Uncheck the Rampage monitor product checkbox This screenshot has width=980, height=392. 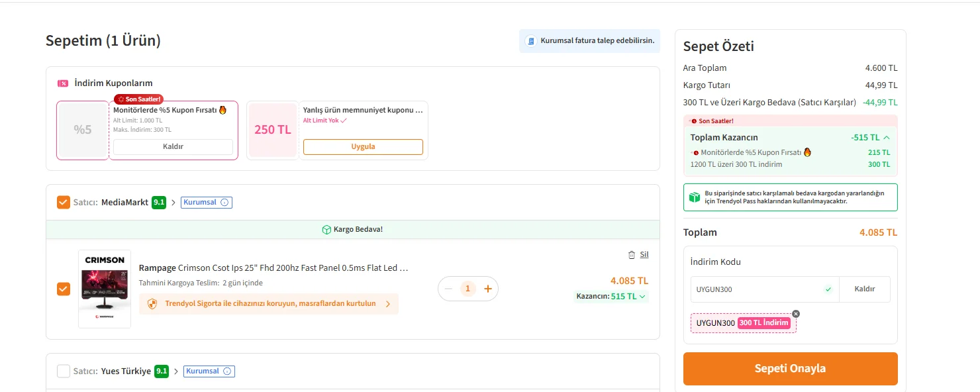pos(64,289)
